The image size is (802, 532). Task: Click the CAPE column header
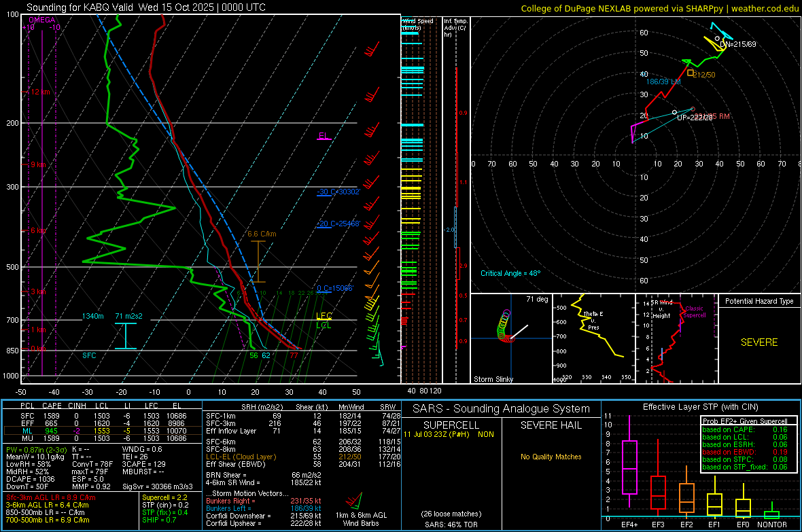[52, 406]
